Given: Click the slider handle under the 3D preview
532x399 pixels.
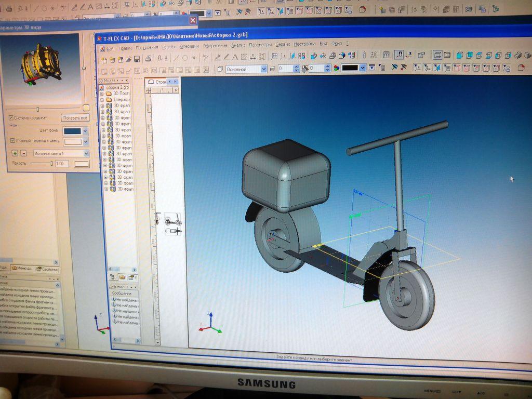Looking at the screenshot, I should click(37, 109).
